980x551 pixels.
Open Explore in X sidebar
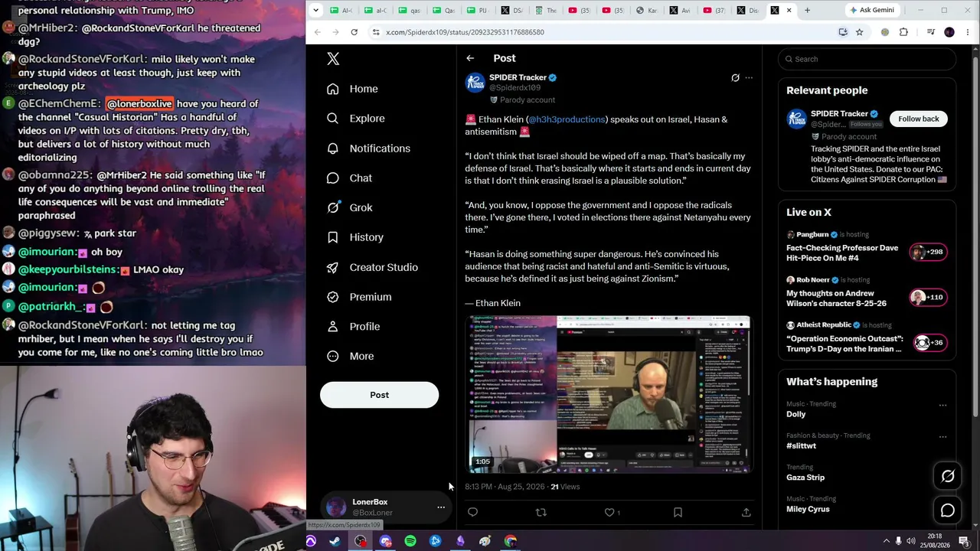355,119
